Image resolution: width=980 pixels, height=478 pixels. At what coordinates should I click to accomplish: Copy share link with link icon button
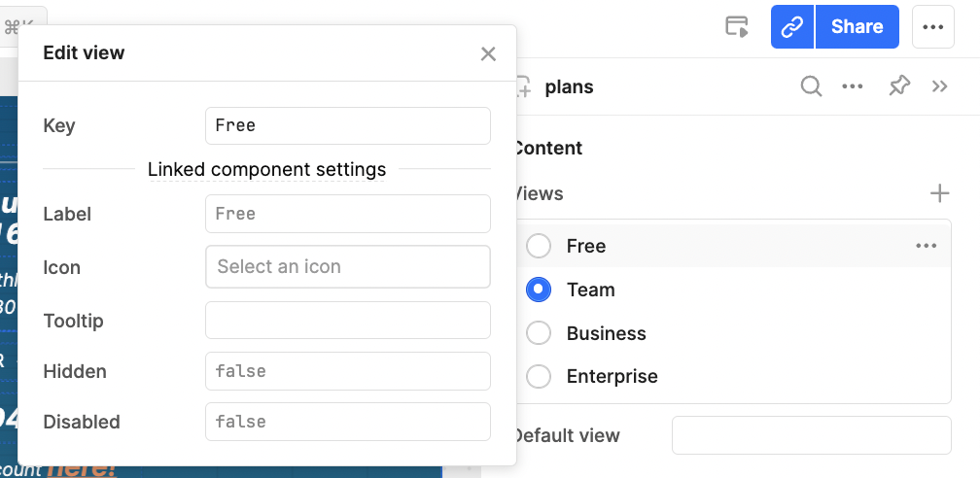(x=791, y=27)
